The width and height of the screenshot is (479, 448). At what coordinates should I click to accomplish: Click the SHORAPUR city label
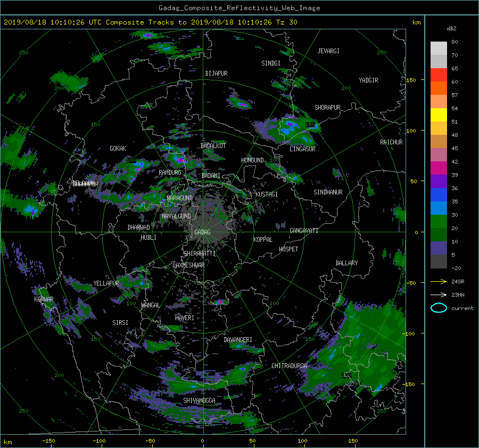pyautogui.click(x=327, y=108)
